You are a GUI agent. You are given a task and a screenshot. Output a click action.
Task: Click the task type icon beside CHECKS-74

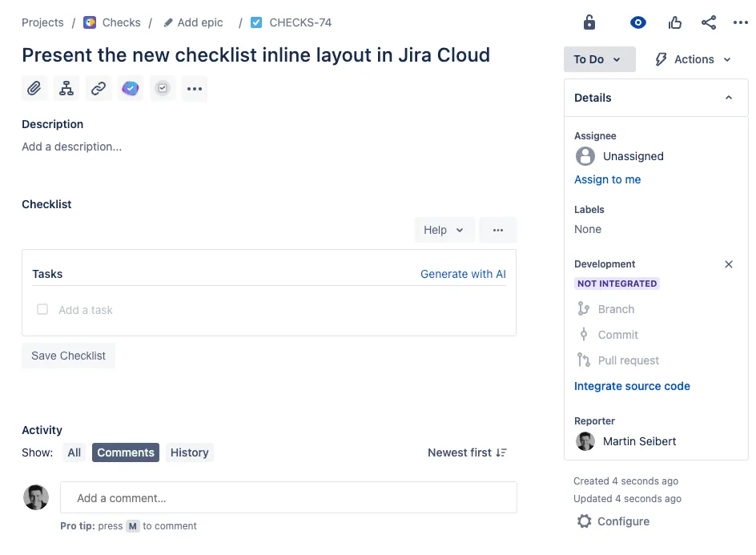(x=256, y=22)
